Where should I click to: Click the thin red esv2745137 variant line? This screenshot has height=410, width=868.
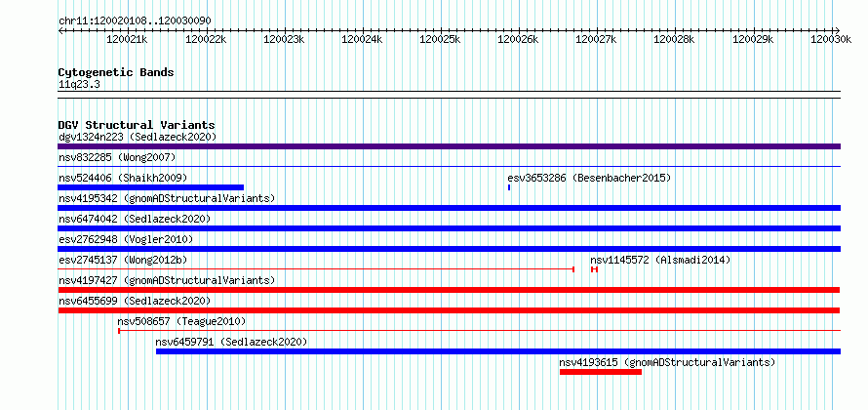(316, 269)
